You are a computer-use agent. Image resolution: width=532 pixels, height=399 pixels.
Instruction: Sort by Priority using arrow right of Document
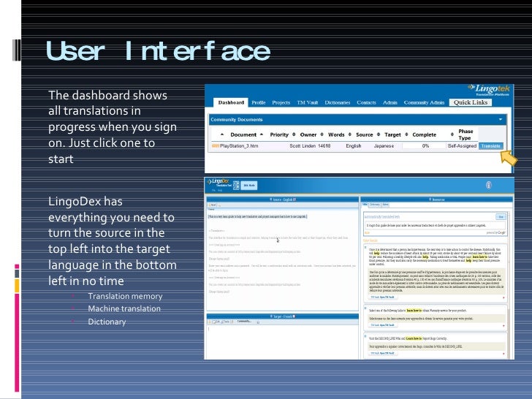[x=262, y=134]
